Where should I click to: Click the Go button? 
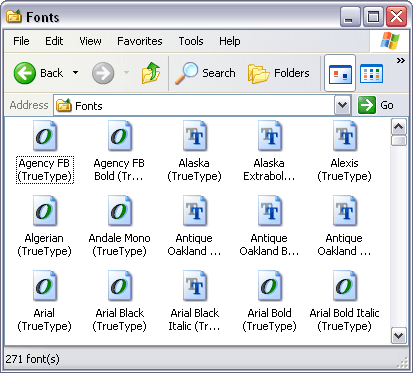click(376, 105)
